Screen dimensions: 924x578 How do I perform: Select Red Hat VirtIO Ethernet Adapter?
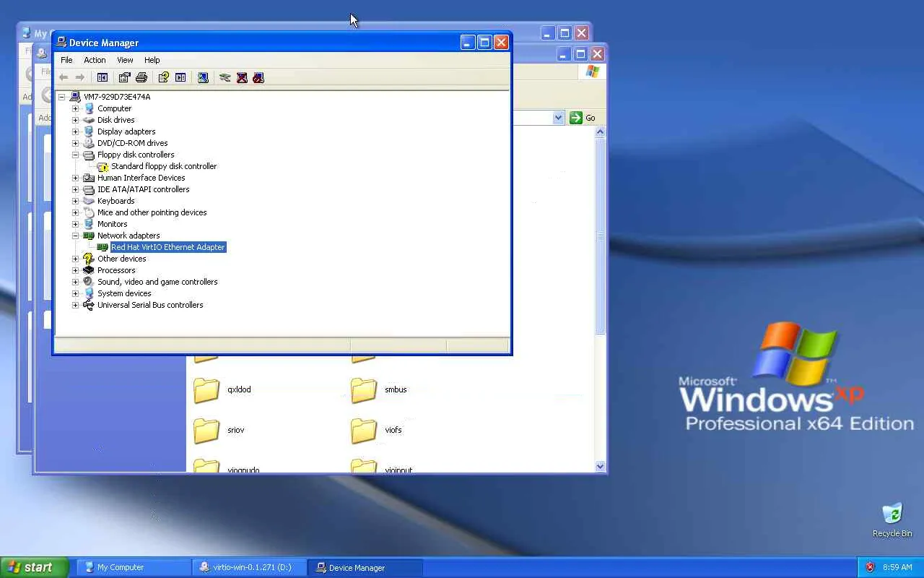click(x=168, y=247)
